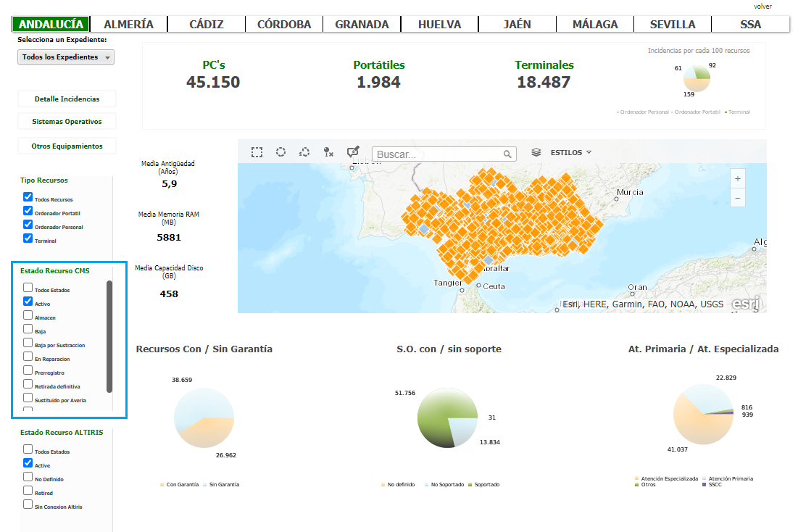Viewport: 798px width, 532px height.
Task: Click the Portátiles count 1.984
Action: coord(378,82)
